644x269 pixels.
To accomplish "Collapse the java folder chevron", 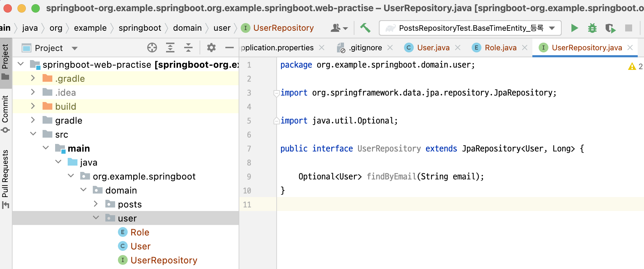I will point(58,162).
